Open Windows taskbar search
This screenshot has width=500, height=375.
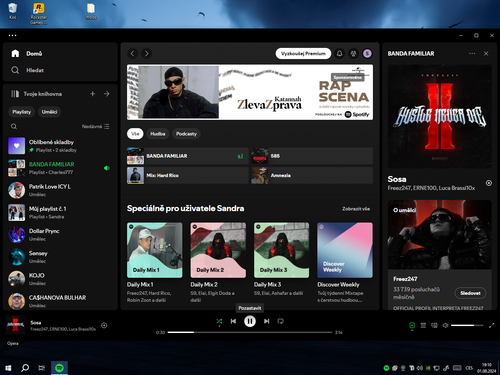25,368
